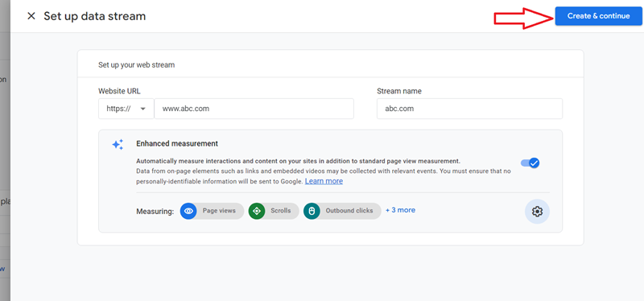The height and width of the screenshot is (301, 644).
Task: Click the Stream name label
Action: click(398, 91)
